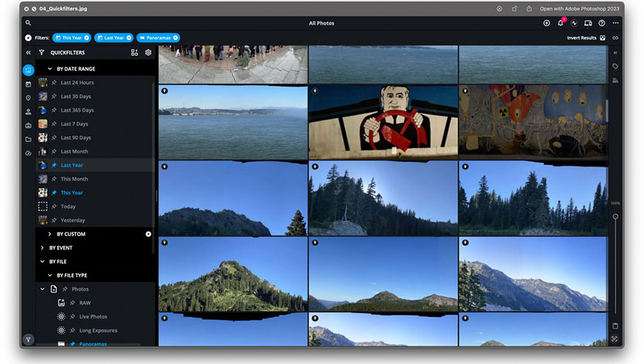Viewport: 644px width, 364px height.
Task: Unpin the This Year quickfilter
Action: tap(54, 193)
